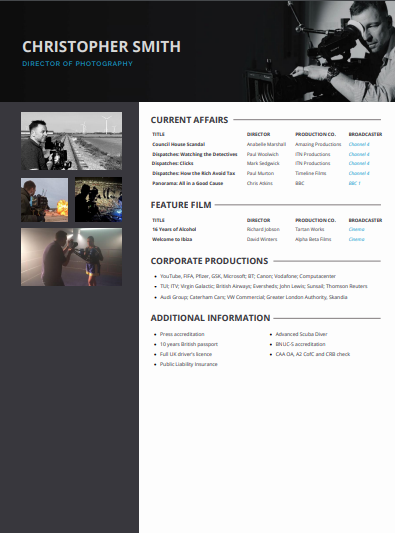Viewport: 395px width, 533px height.
Task: Click the Feature Film section heading
Action: tap(181, 205)
